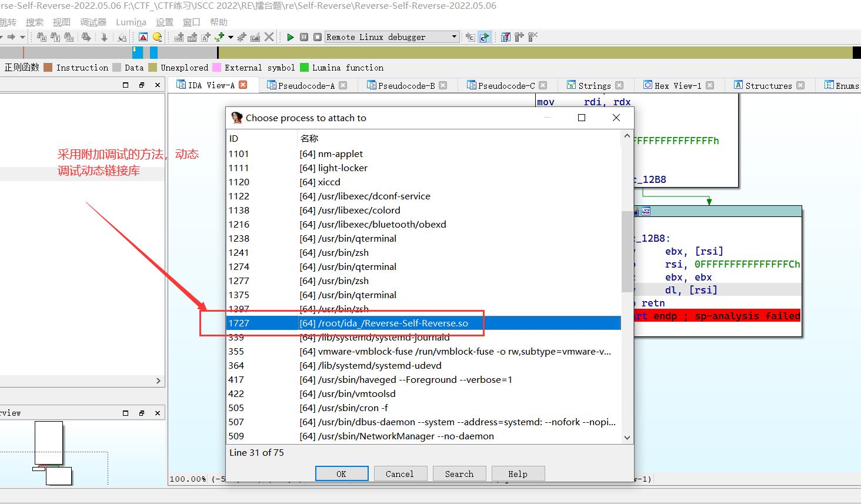This screenshot has height=504, width=861.
Task: Click the yellow Lumina circle toolbar icon
Action: 157,37
